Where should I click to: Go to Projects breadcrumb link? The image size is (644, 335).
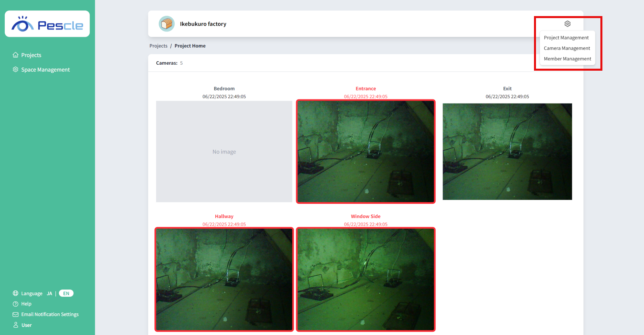[158, 46]
